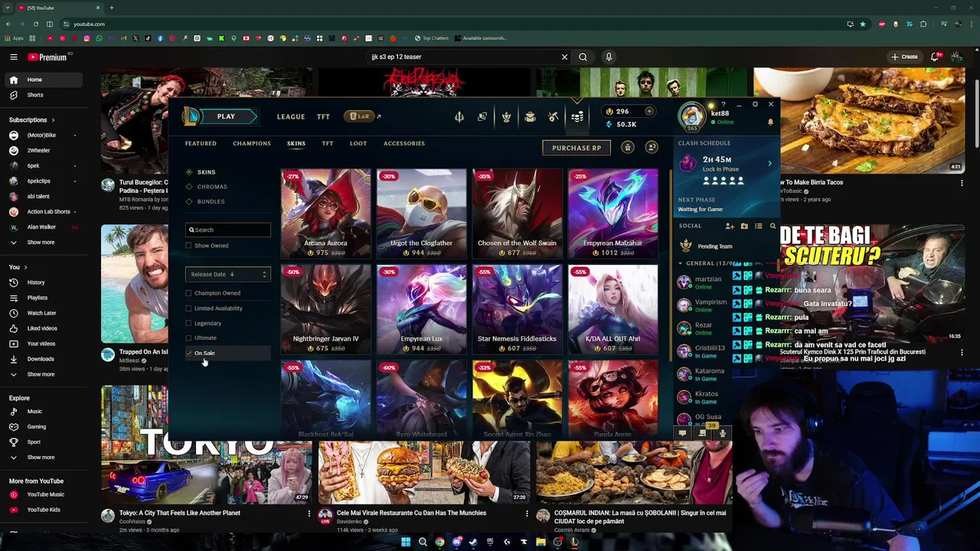Viewport: 980px width, 551px height.
Task: Click the new folder icon in Social
Action: (x=744, y=227)
